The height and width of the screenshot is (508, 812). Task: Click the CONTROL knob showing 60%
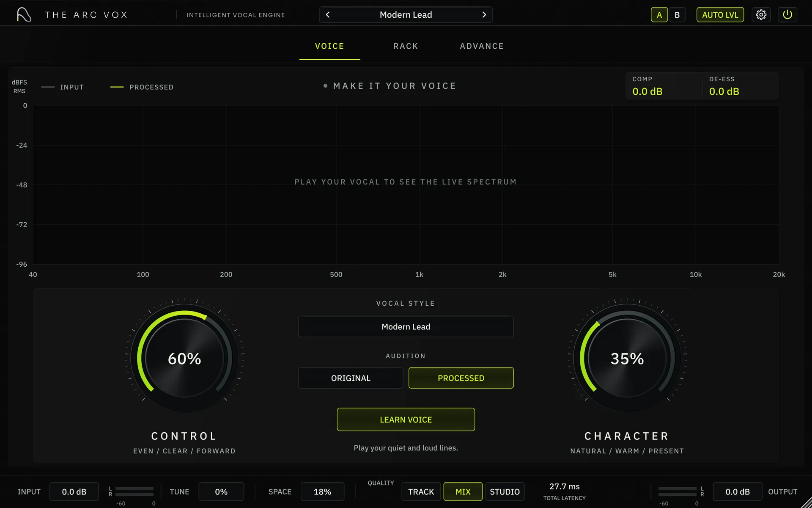(x=184, y=358)
